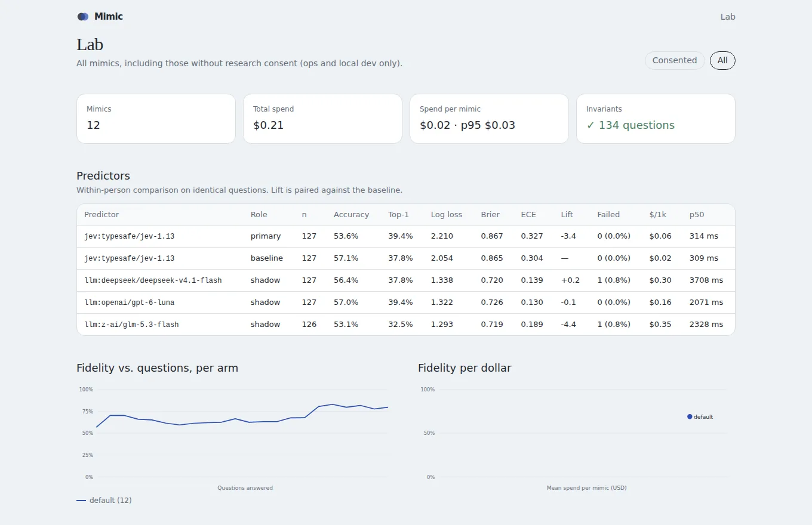The height and width of the screenshot is (525, 812).
Task: Click the -4.4 lift value
Action: pyautogui.click(x=568, y=325)
